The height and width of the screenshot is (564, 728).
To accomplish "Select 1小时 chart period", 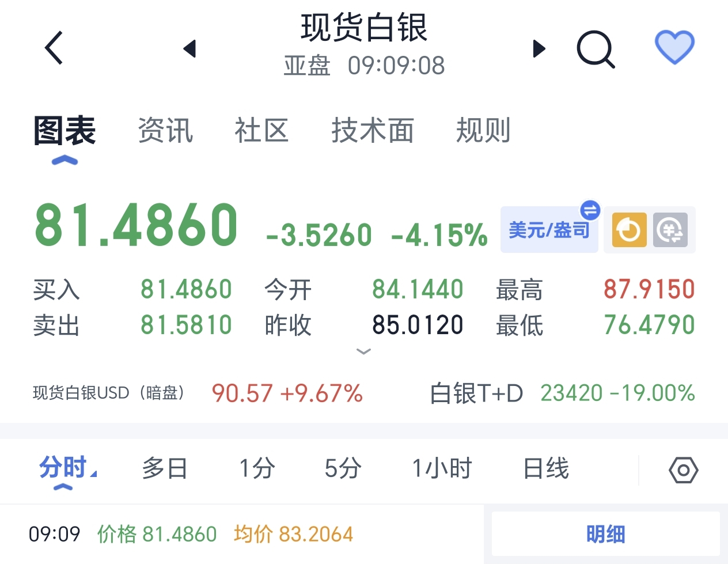I will point(442,468).
